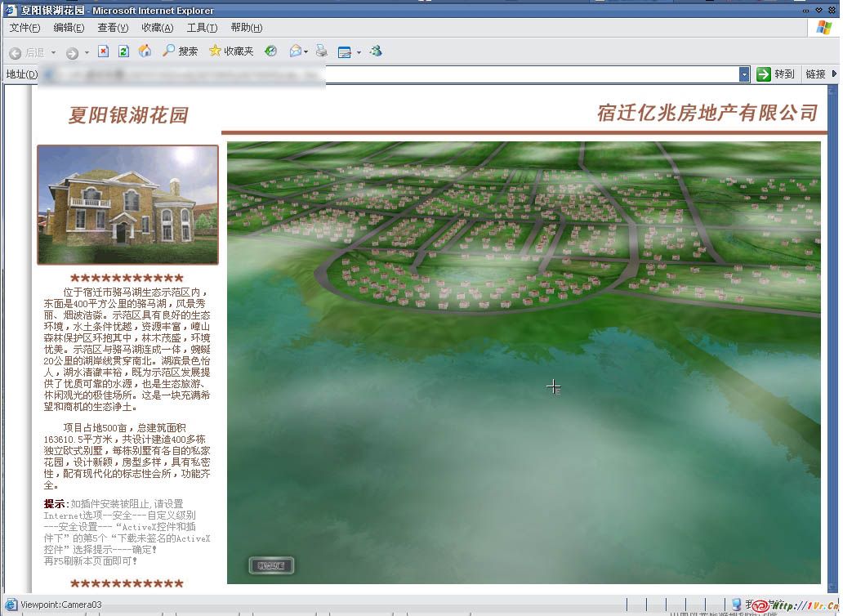Image resolution: width=843 pixels, height=616 pixels.
Task: Go to the Home page icon
Action: (145, 51)
